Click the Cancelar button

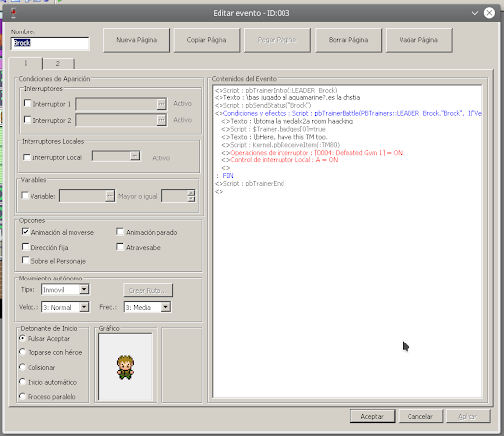[420, 416]
